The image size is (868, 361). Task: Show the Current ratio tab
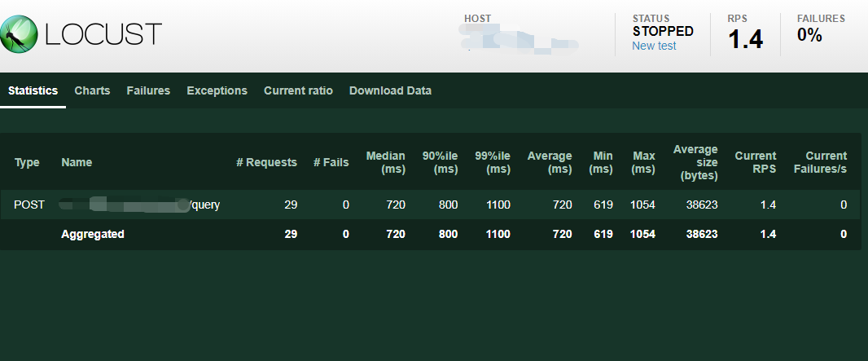tap(298, 90)
